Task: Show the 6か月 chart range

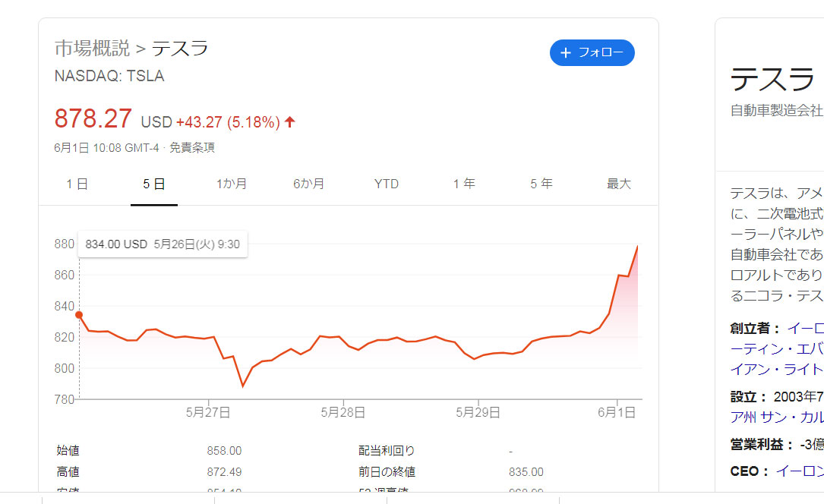Action: coord(308,184)
